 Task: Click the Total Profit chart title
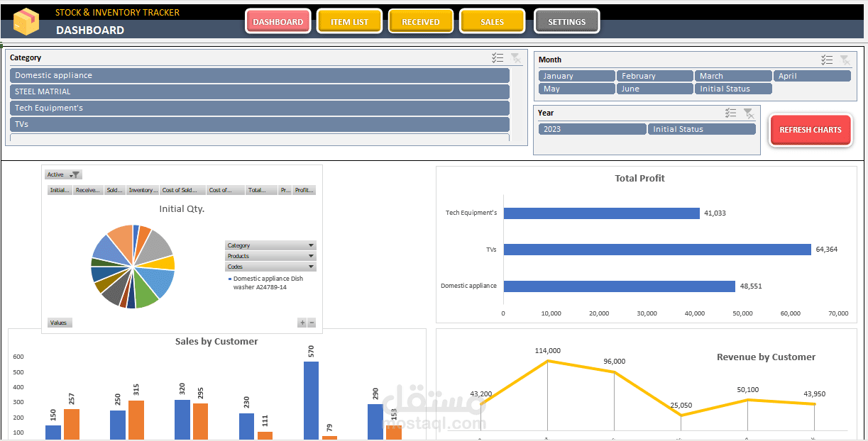(x=639, y=179)
